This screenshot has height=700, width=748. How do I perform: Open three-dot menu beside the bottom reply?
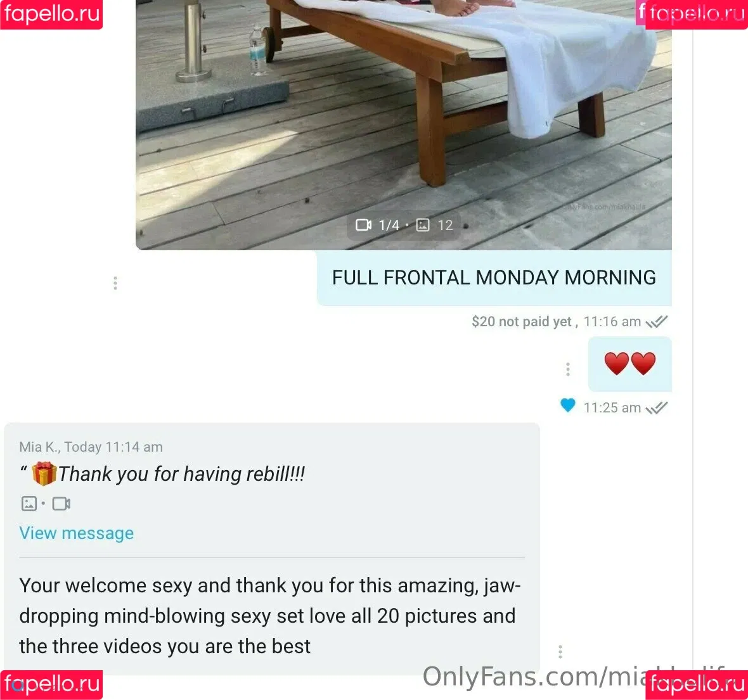[560, 652]
